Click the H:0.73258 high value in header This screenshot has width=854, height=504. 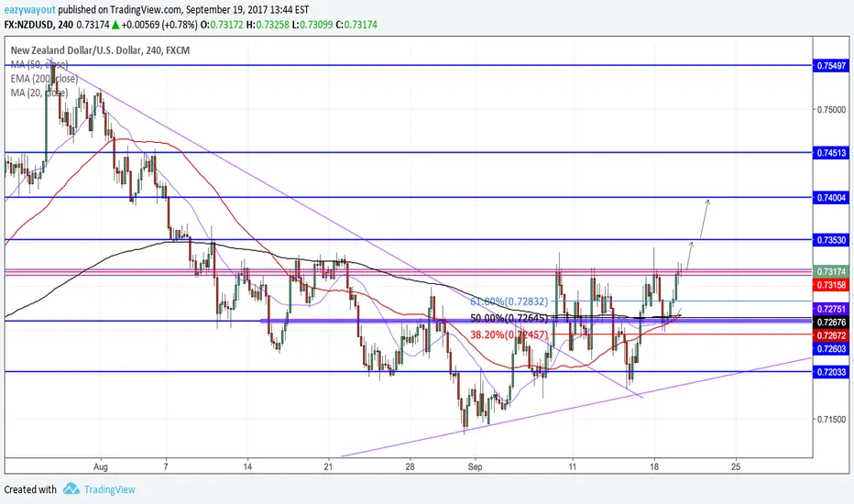(268, 25)
